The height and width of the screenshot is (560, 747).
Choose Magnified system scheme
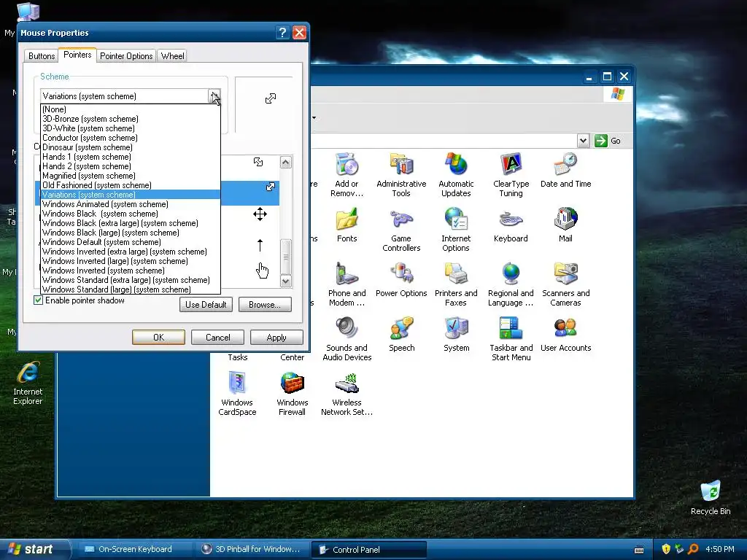click(130, 176)
